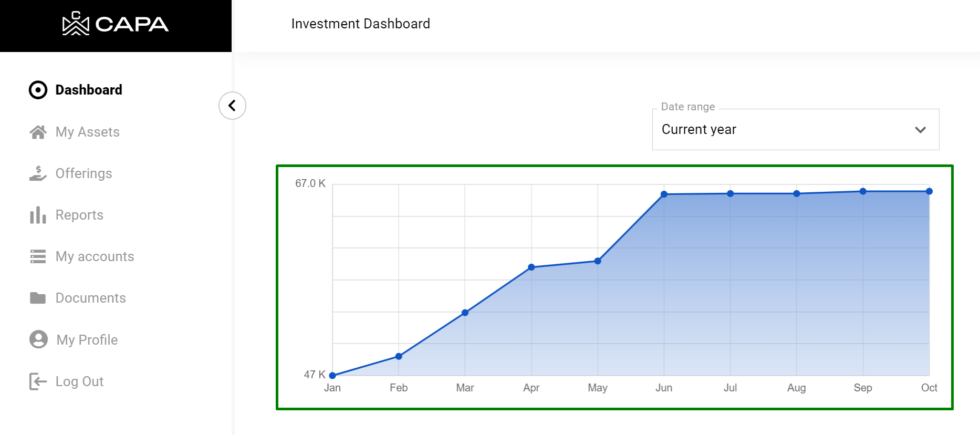Image resolution: width=980 pixels, height=435 pixels.
Task: Open the Dashboard menu item
Action: (x=89, y=90)
